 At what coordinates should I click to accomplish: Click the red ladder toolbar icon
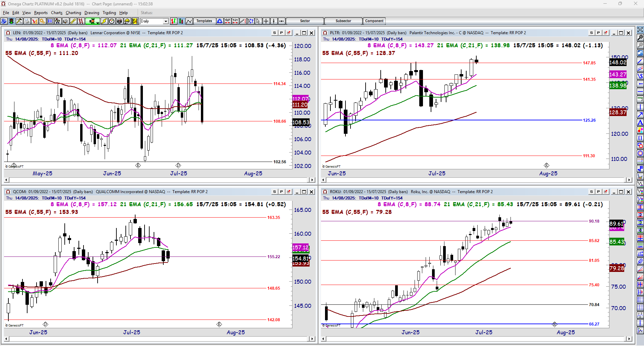[81, 21]
